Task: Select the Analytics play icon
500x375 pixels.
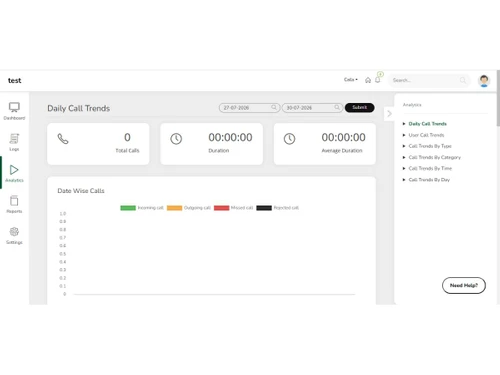Action: coord(14,170)
